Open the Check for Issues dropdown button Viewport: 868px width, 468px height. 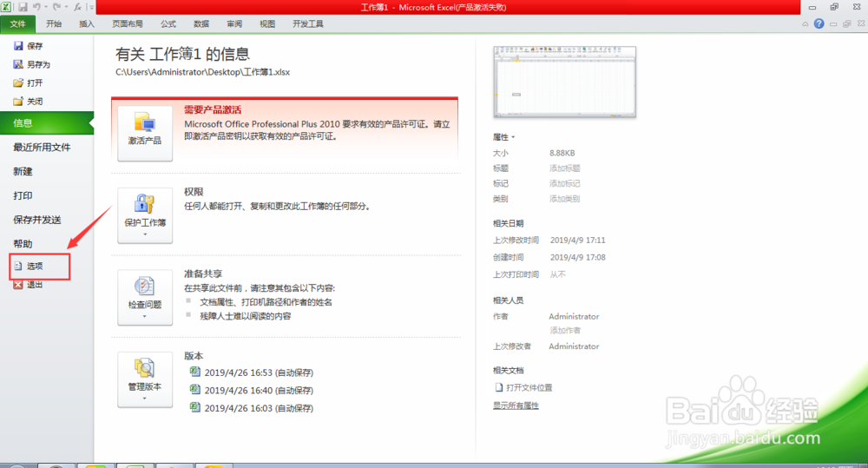(145, 298)
